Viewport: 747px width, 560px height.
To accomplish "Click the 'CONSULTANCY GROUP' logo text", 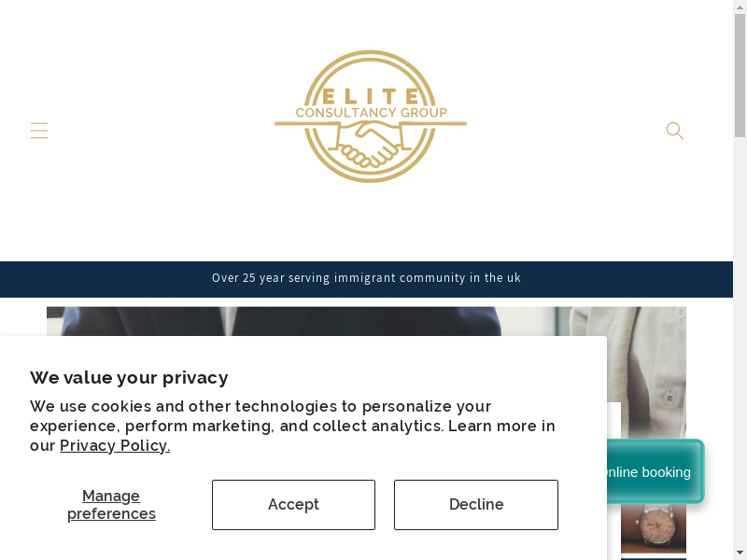I will (x=370, y=113).
